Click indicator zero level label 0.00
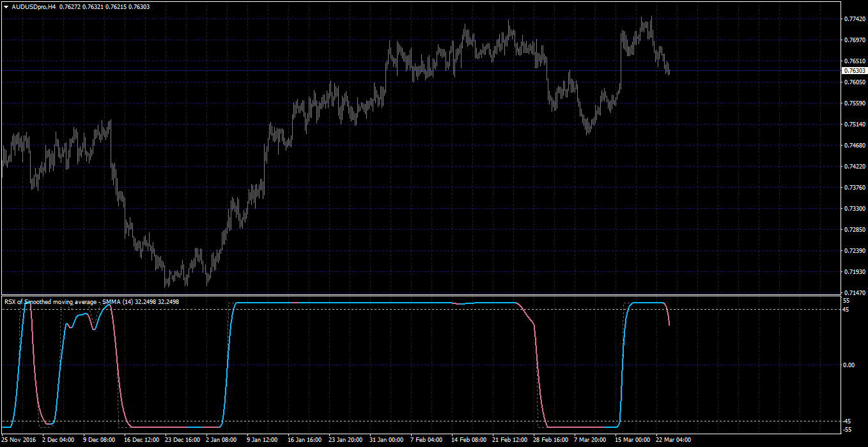This screenshot has height=447, width=868. [849, 365]
